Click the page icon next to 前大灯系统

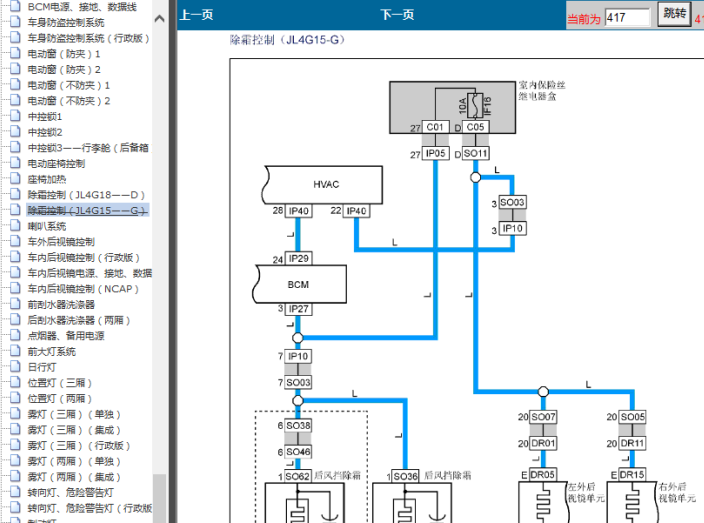[x=15, y=351]
